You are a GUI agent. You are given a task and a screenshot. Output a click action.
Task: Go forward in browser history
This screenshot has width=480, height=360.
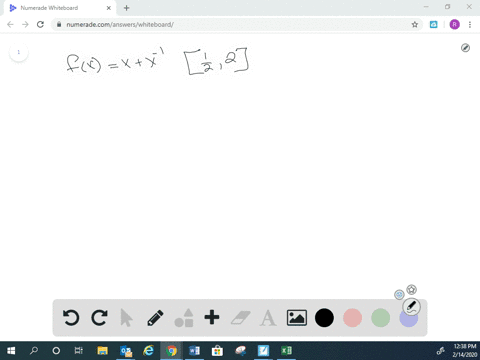click(x=25, y=24)
